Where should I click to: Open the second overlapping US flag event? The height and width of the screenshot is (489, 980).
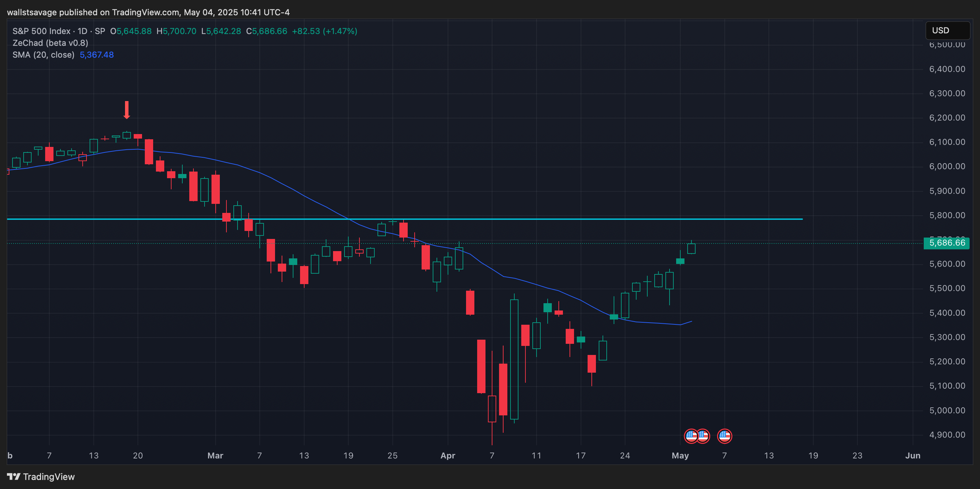pyautogui.click(x=704, y=436)
